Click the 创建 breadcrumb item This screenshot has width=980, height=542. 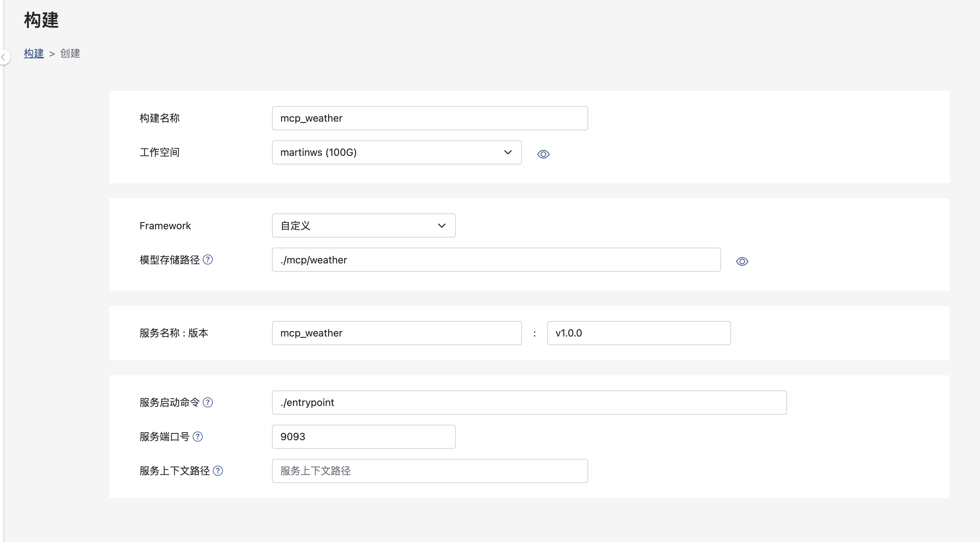pyautogui.click(x=70, y=53)
